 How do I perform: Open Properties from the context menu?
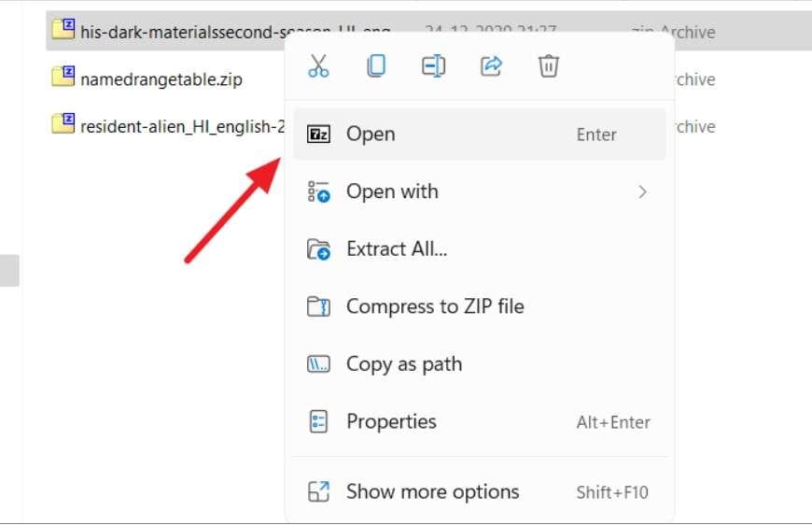click(391, 422)
